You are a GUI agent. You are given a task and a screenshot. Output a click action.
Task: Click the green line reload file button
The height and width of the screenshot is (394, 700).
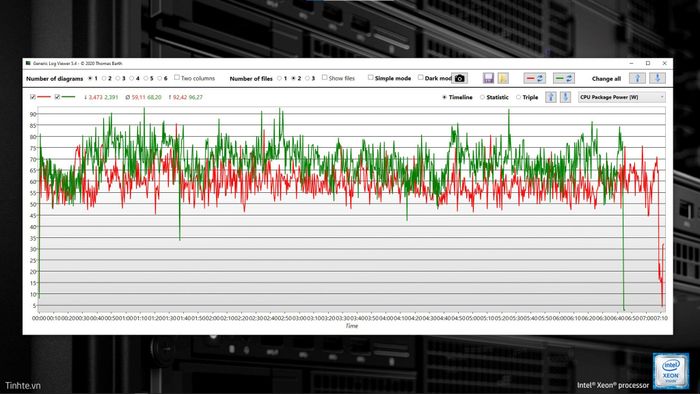point(563,79)
